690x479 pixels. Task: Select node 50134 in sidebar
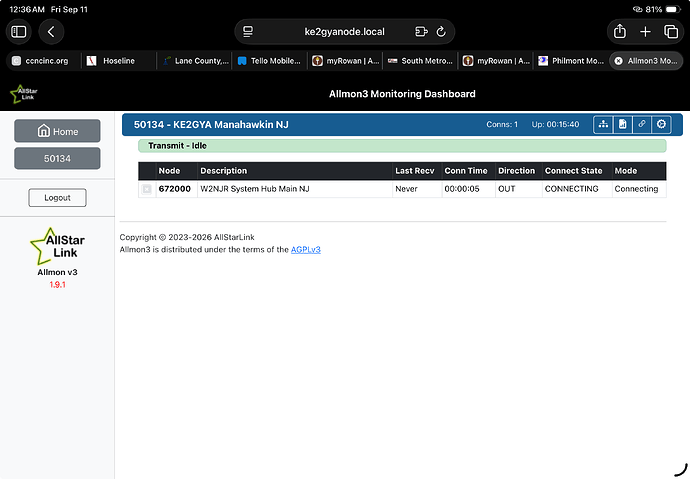[x=57, y=158]
